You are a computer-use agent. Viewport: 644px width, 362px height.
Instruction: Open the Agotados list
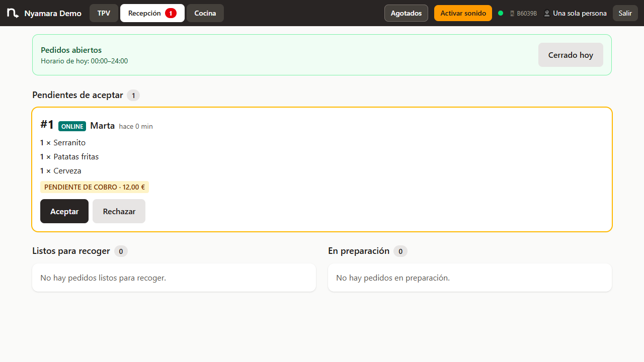pyautogui.click(x=406, y=13)
